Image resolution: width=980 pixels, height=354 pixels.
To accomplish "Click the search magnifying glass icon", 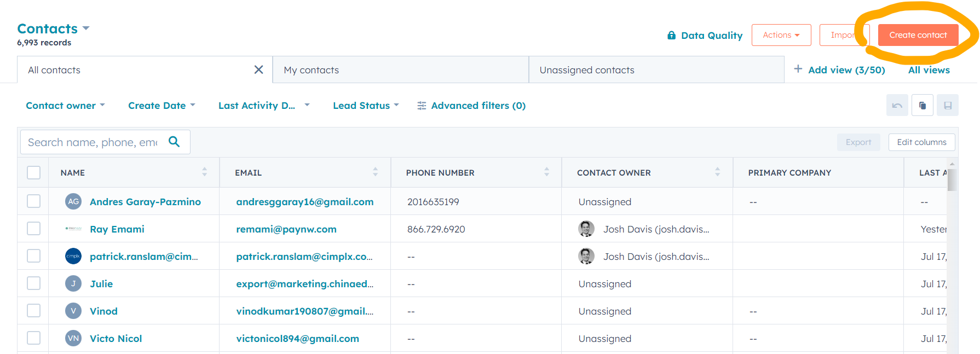I will (x=174, y=142).
